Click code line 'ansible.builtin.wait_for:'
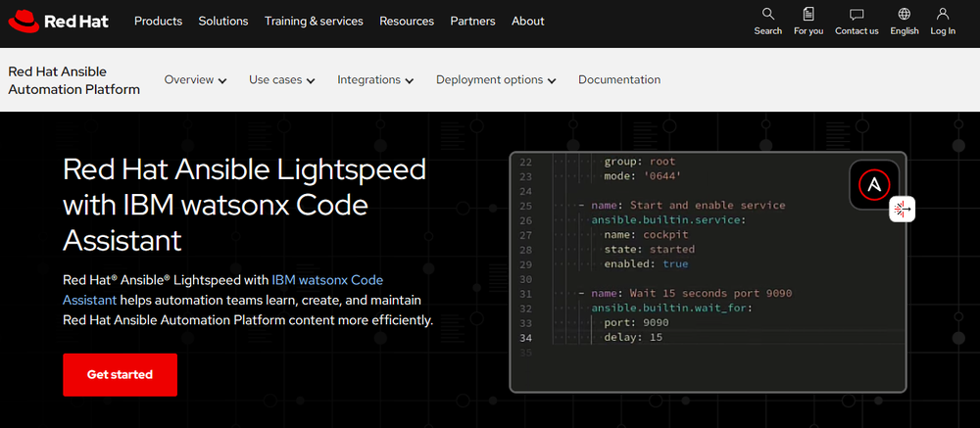This screenshot has height=428, width=980. click(671, 309)
